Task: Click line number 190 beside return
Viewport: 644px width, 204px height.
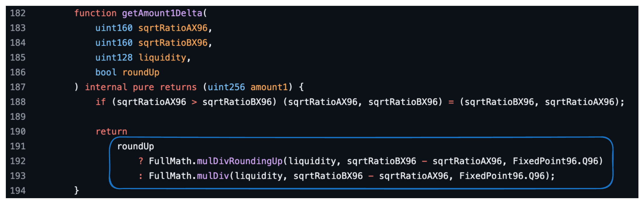Action: tap(18, 131)
